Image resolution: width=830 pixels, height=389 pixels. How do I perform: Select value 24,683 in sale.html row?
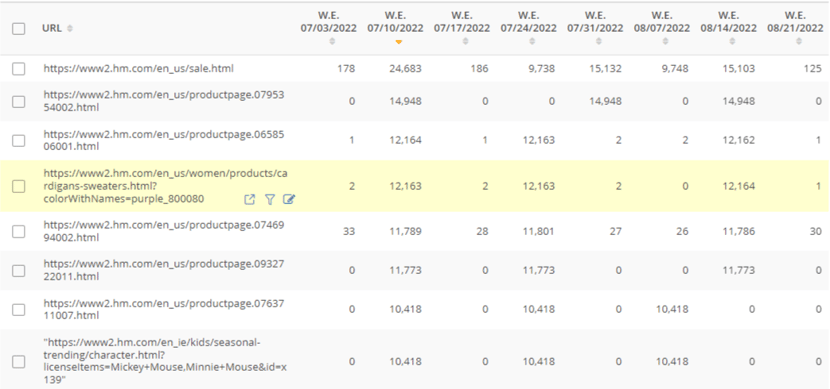[x=405, y=69]
